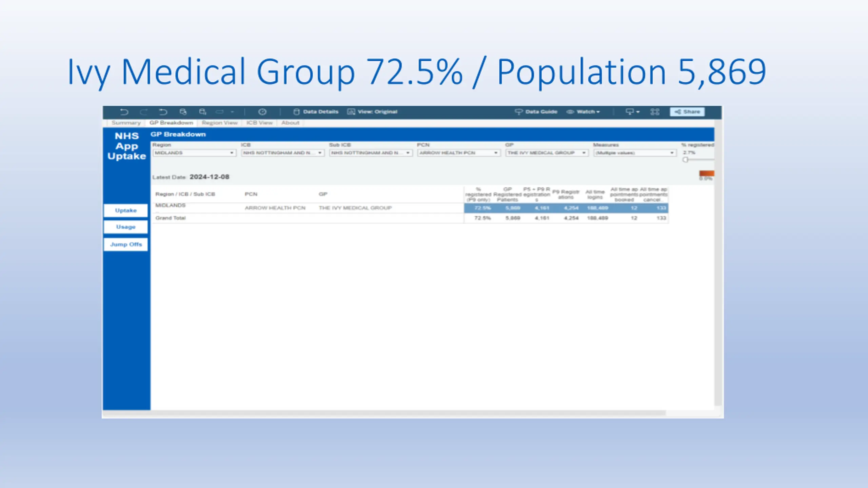Click the Refresh data icon

click(183, 112)
